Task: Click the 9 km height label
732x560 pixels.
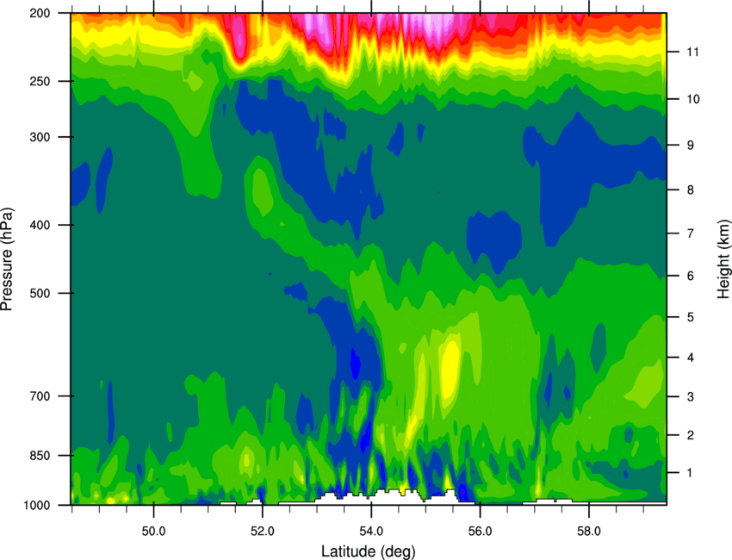Action: (x=691, y=146)
